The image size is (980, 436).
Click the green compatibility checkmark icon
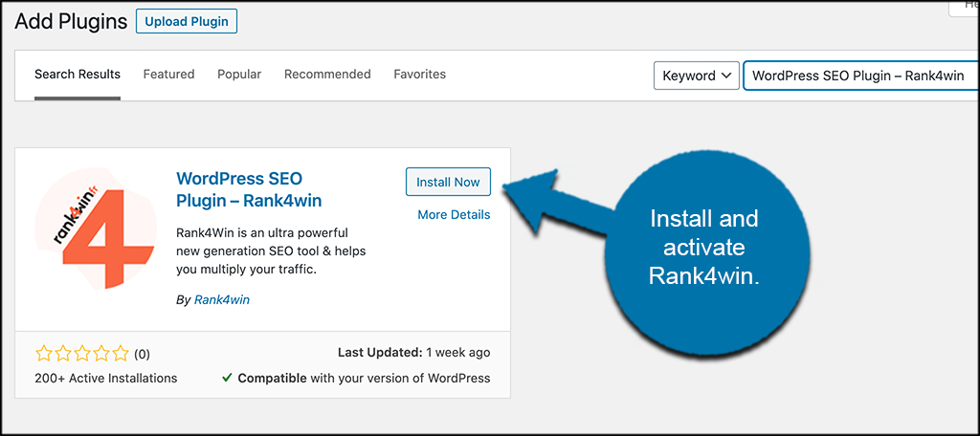click(228, 378)
